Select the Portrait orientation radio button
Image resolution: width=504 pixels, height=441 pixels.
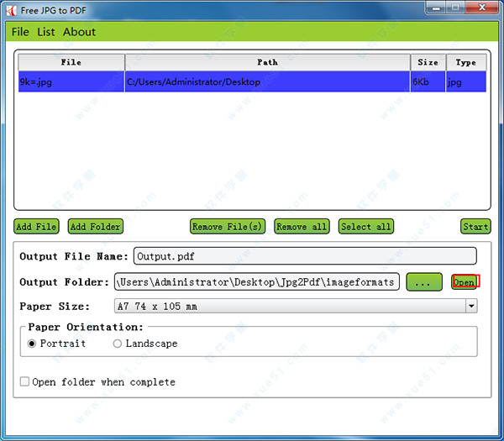(x=32, y=344)
